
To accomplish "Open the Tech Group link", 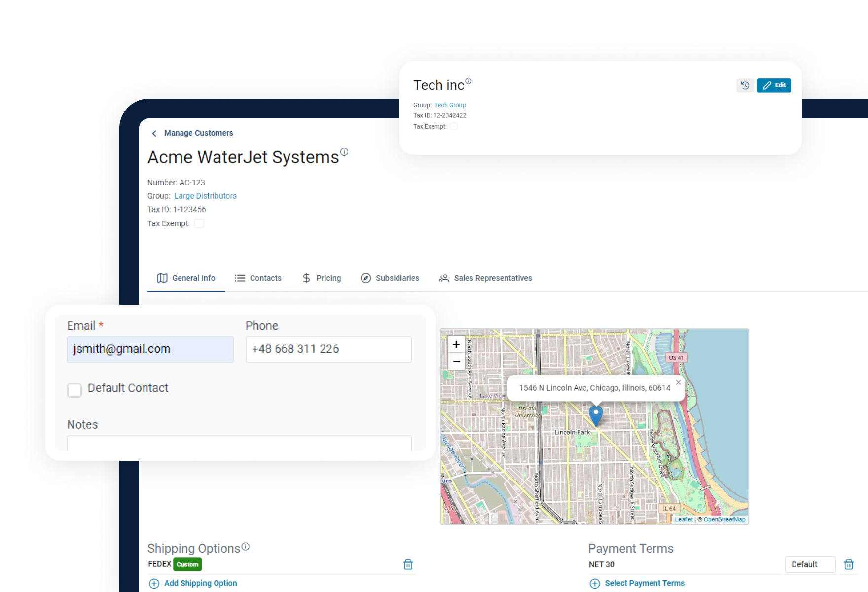I will coord(450,105).
